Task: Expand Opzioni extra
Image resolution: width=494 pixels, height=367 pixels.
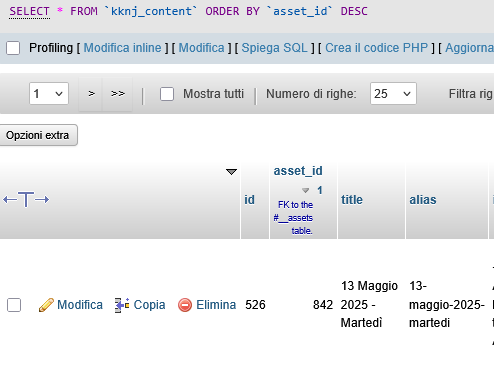Action: coord(38,135)
